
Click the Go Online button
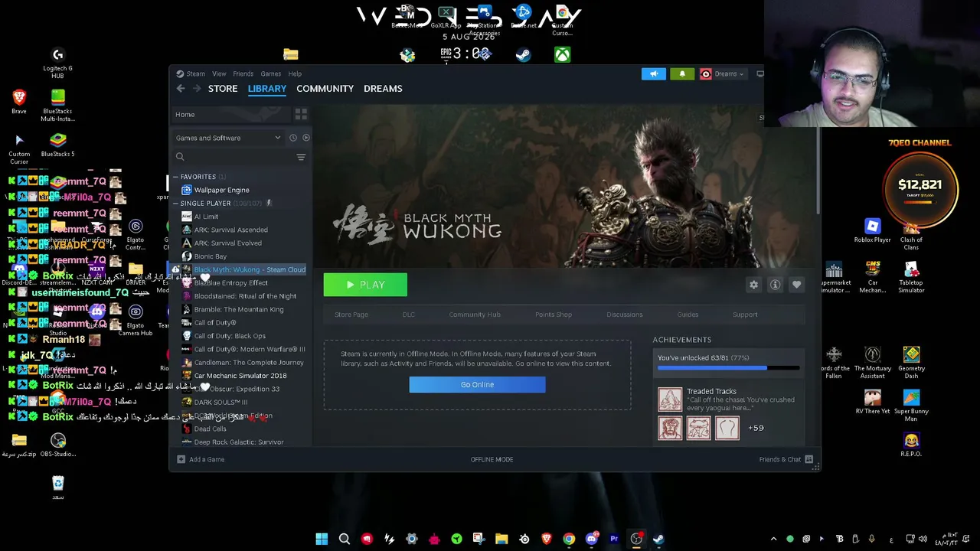pyautogui.click(x=477, y=384)
